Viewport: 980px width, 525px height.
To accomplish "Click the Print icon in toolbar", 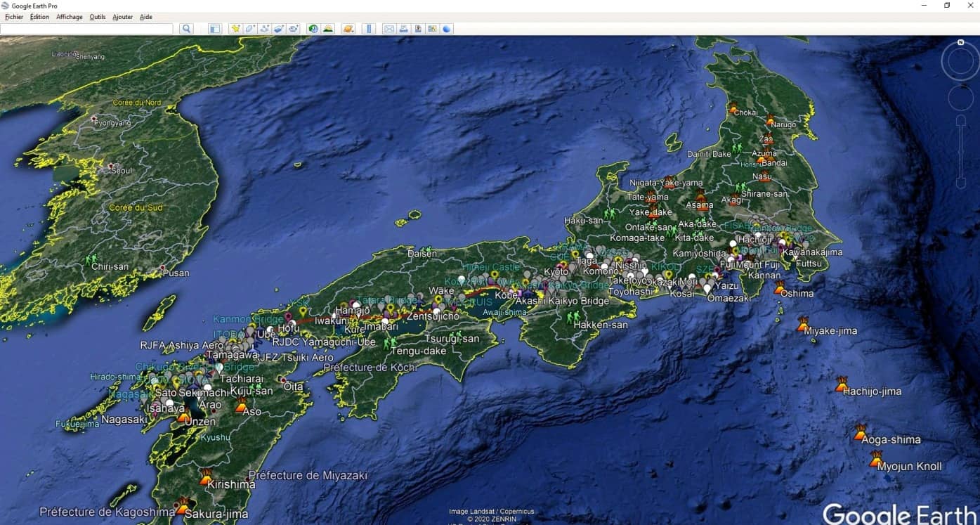I will pos(403,29).
